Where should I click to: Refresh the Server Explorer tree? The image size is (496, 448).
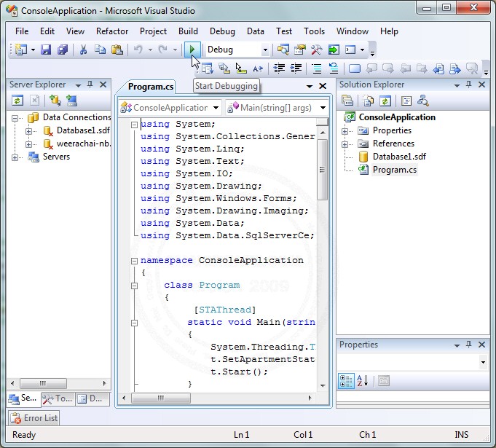pyautogui.click(x=17, y=101)
